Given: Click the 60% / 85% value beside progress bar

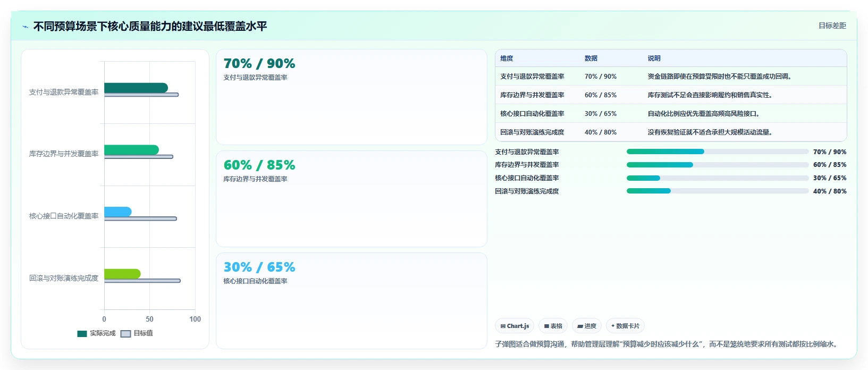Looking at the screenshot, I should tap(830, 165).
